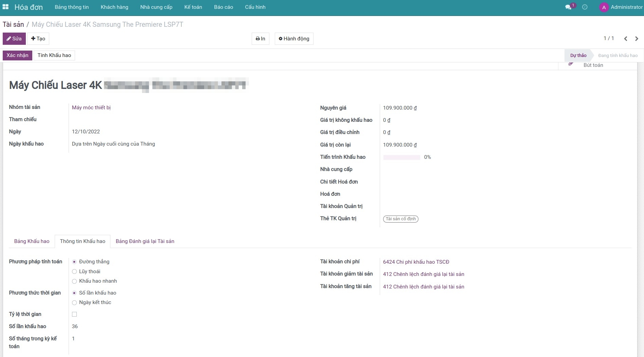Go to next record arrow
644x357 pixels.
pos(637,39)
